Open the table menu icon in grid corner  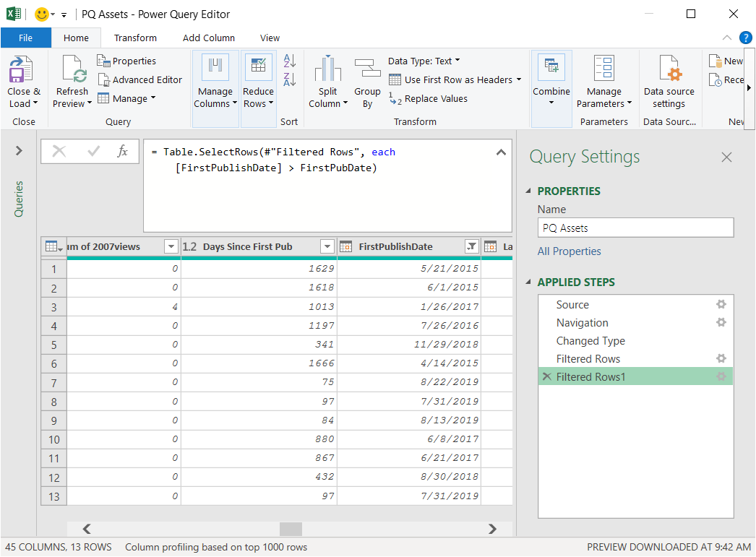click(53, 246)
